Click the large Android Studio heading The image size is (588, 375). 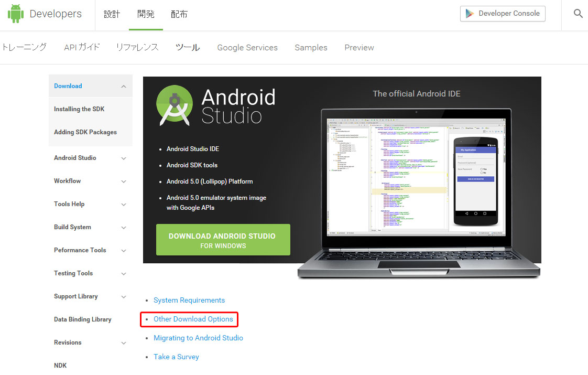click(238, 106)
